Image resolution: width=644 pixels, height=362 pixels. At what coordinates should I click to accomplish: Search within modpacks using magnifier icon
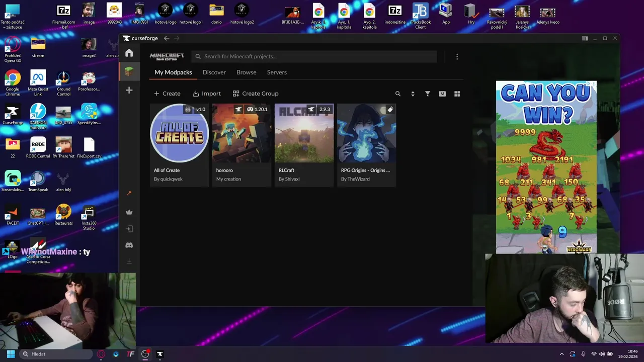[398, 94]
